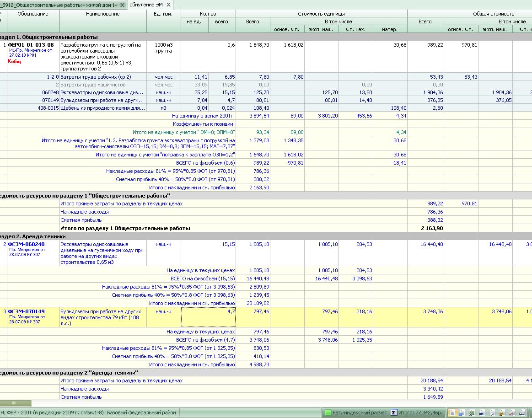The height and width of the screenshot is (418, 532).
Task: Click the total value 2 163,90 for section 1
Action: (x=432, y=228)
